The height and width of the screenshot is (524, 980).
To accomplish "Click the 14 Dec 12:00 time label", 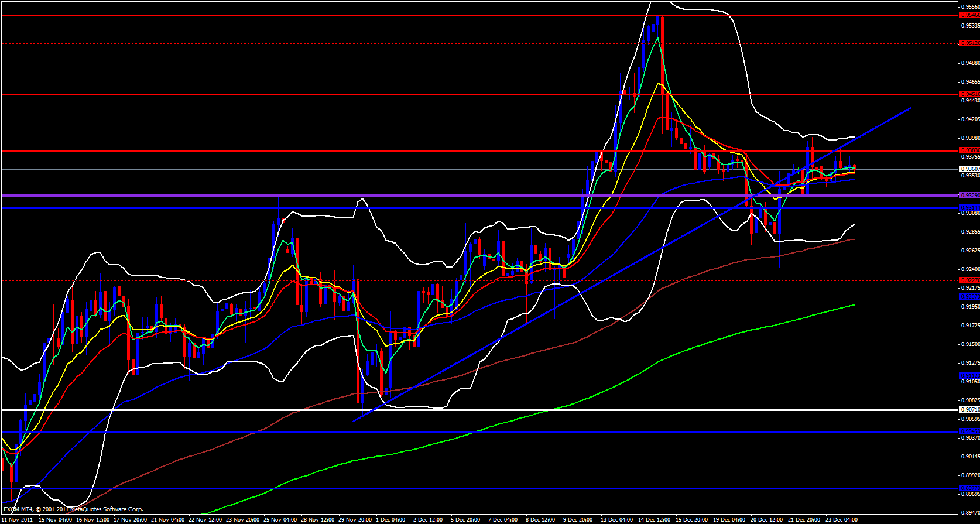I will (654, 519).
